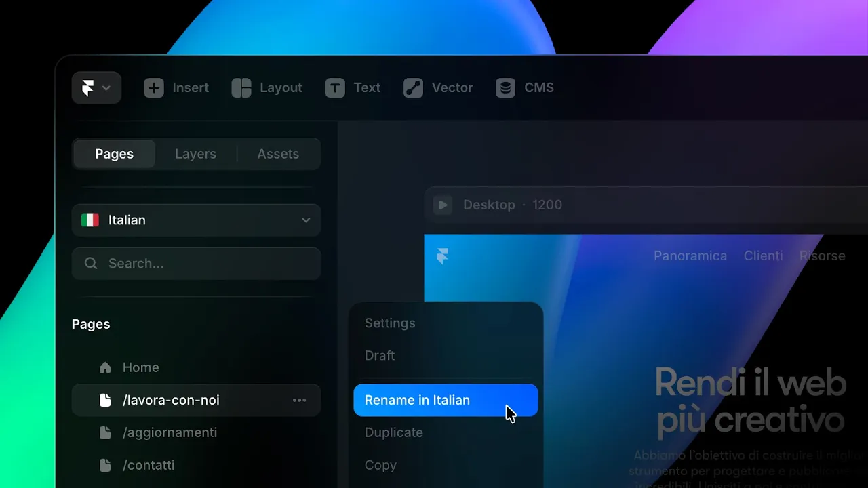Switch to the Layers tab
This screenshot has height=488, width=868.
(x=195, y=154)
